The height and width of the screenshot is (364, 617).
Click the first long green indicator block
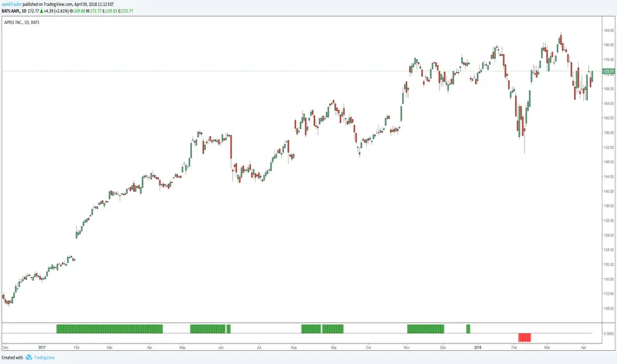109,329
